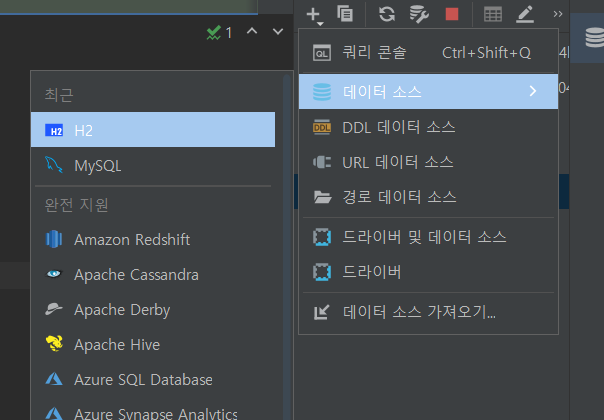Expand hidden toolbar items with double chevron

557,14
